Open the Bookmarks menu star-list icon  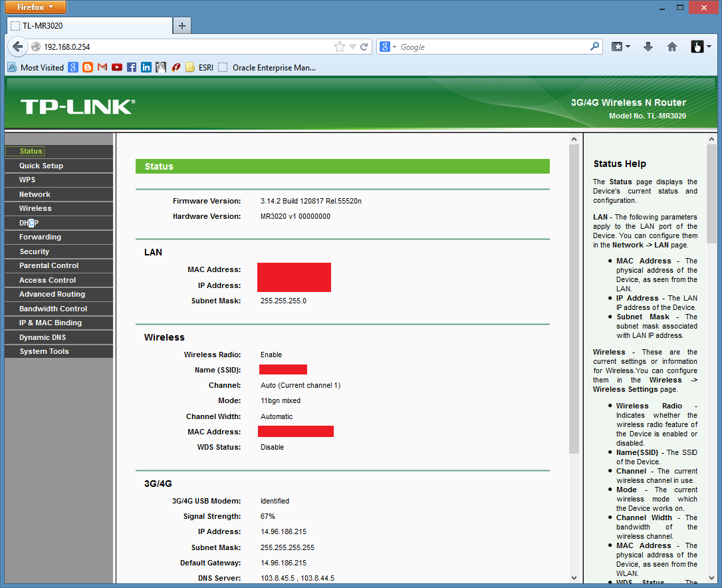(617, 47)
